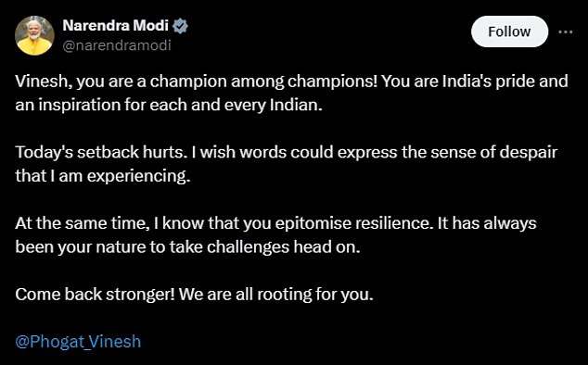Image resolution: width=588 pixels, height=365 pixels.
Task: Follow Narendra Modi's account
Action: (x=509, y=31)
